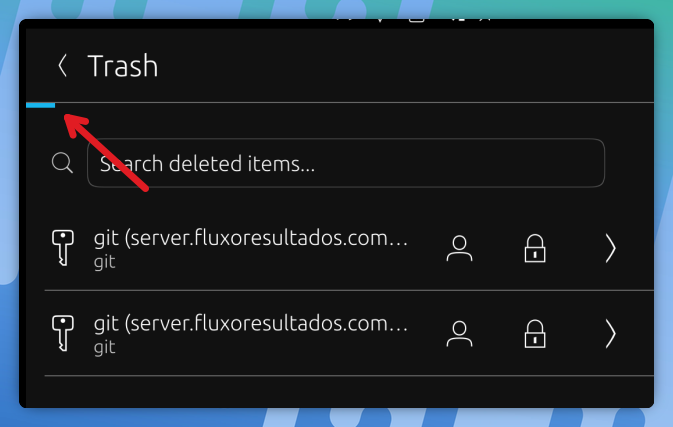Select second git (server.fluxoresultados.com…) entry title
This screenshot has height=427, width=673.
(251, 324)
